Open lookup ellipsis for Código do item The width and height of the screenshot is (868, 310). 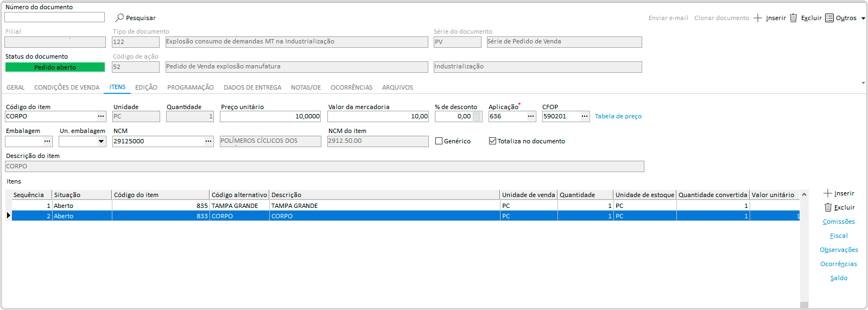101,116
